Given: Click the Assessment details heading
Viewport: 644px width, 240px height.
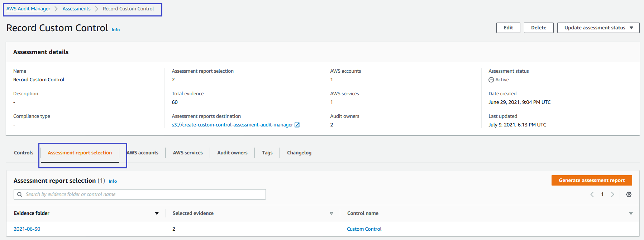Looking at the screenshot, I should pyautogui.click(x=41, y=52).
